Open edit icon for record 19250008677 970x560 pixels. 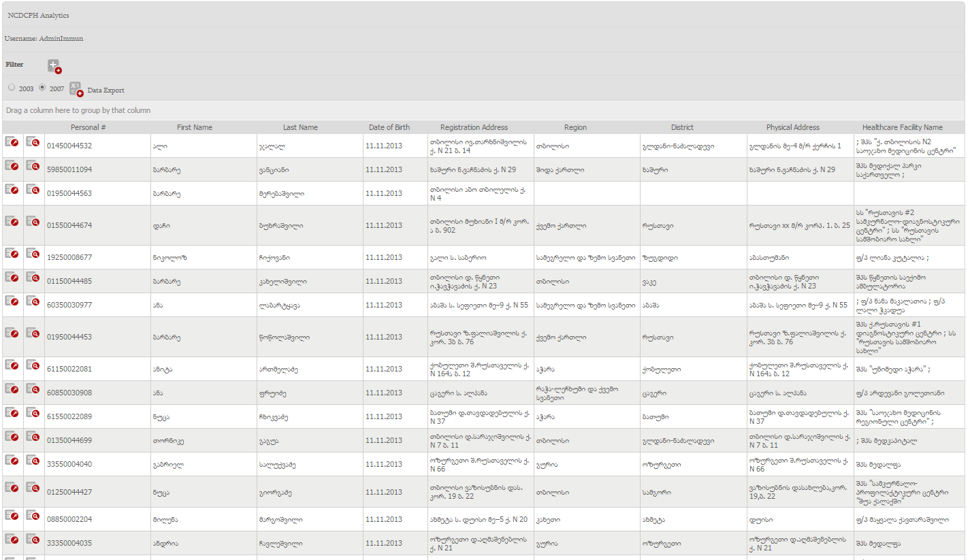tap(12, 253)
